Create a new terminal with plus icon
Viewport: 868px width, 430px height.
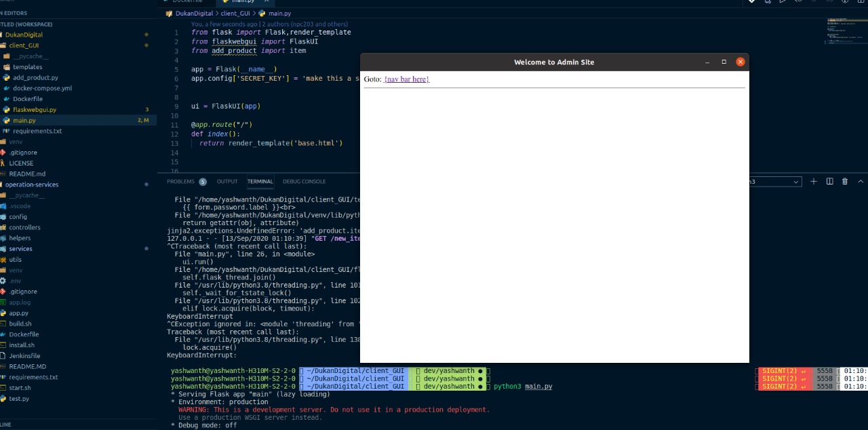coord(813,181)
